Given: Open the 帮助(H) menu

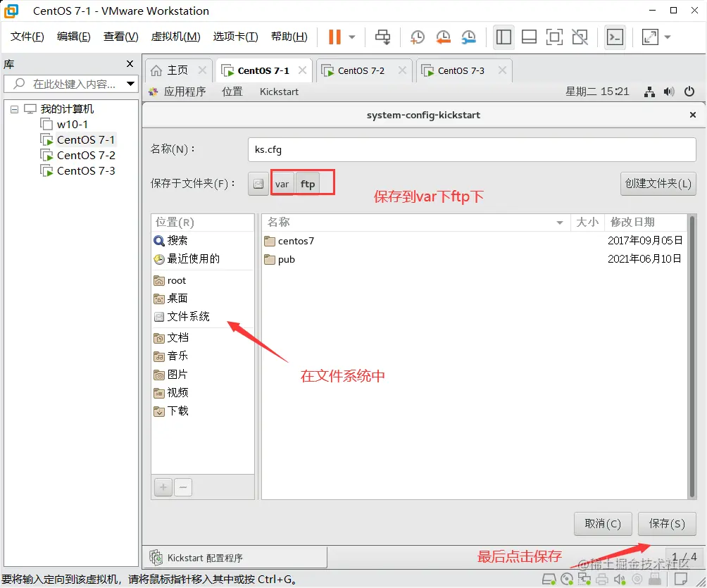Looking at the screenshot, I should tap(289, 37).
